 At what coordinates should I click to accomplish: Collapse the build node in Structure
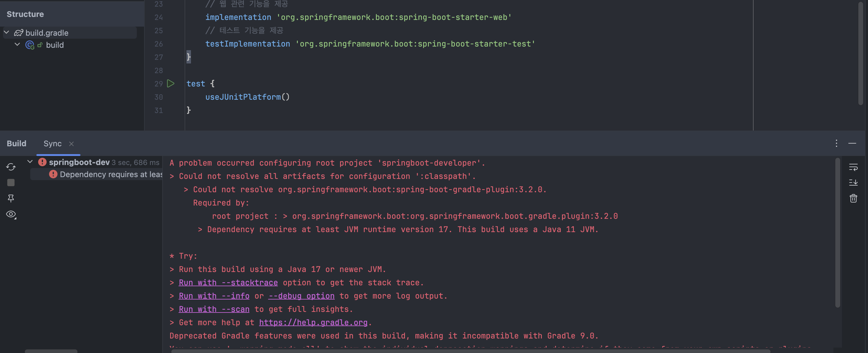17,44
